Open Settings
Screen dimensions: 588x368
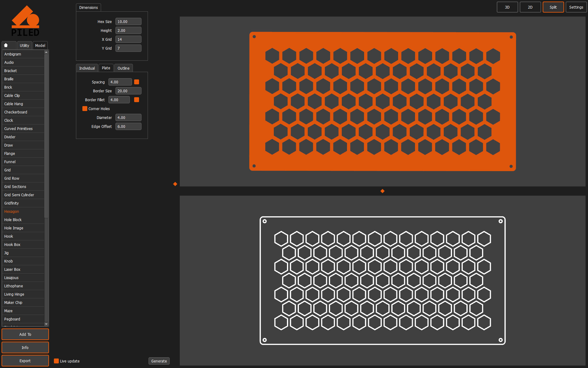click(x=576, y=7)
